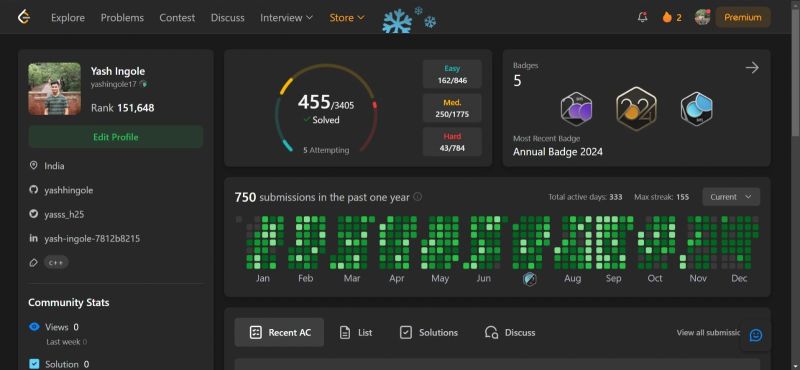Image resolution: width=800 pixels, height=370 pixels.
Task: Open the notifications bell
Action: (x=642, y=17)
